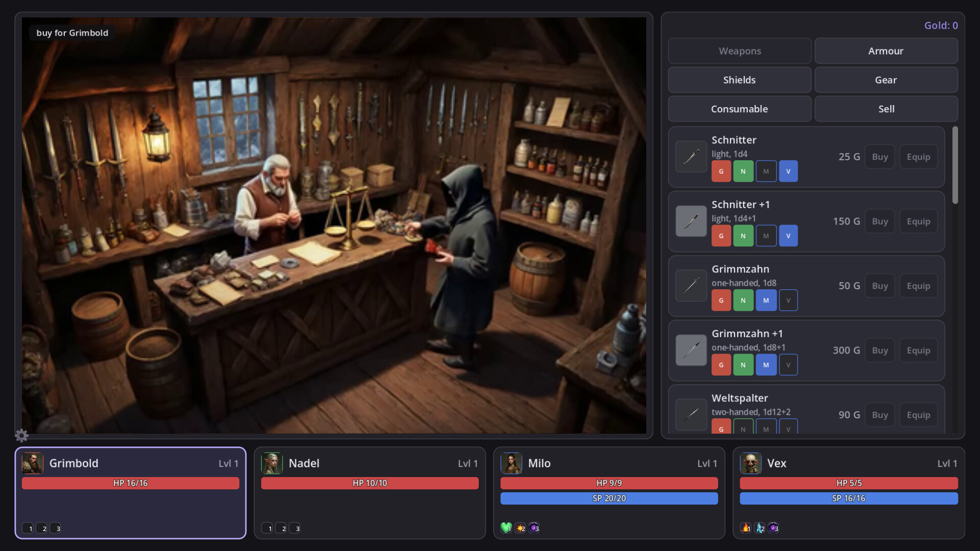The height and width of the screenshot is (551, 980).
Task: Select Milo's purple orb spell icon
Action: [x=534, y=528]
